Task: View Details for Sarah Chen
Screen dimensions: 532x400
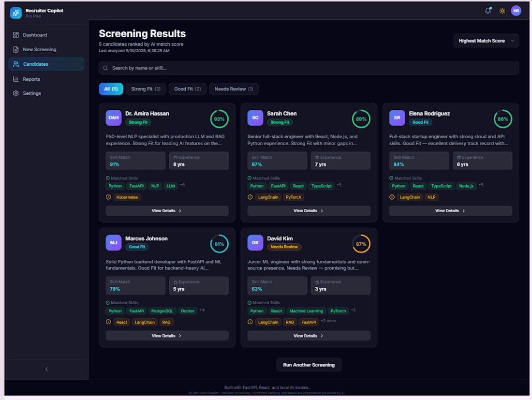Action: pos(309,211)
